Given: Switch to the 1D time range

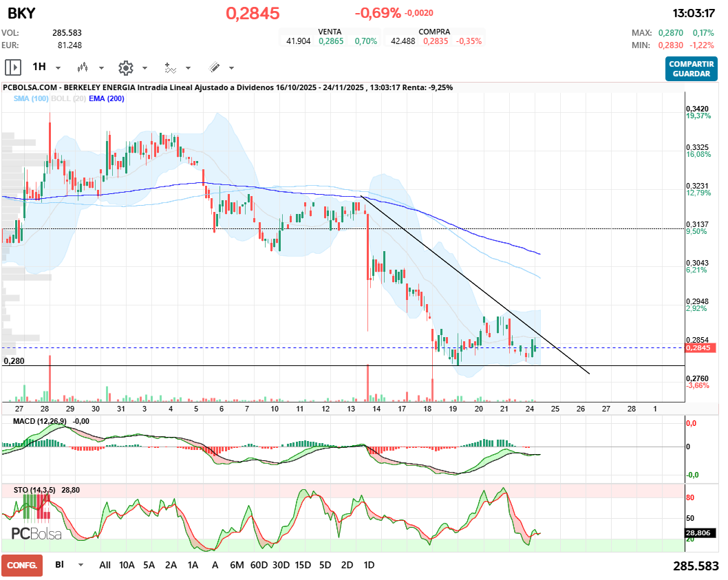Looking at the screenshot, I should click(369, 565).
